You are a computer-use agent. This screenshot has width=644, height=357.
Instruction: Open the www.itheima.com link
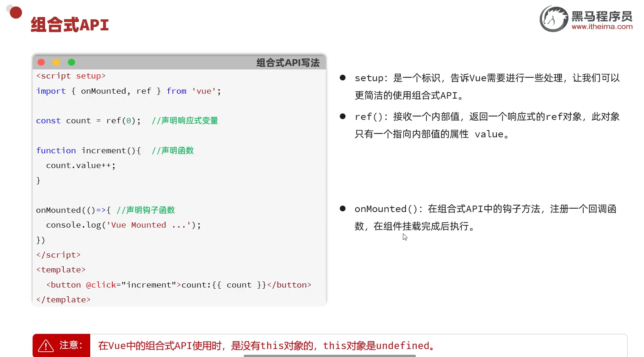pos(602,27)
